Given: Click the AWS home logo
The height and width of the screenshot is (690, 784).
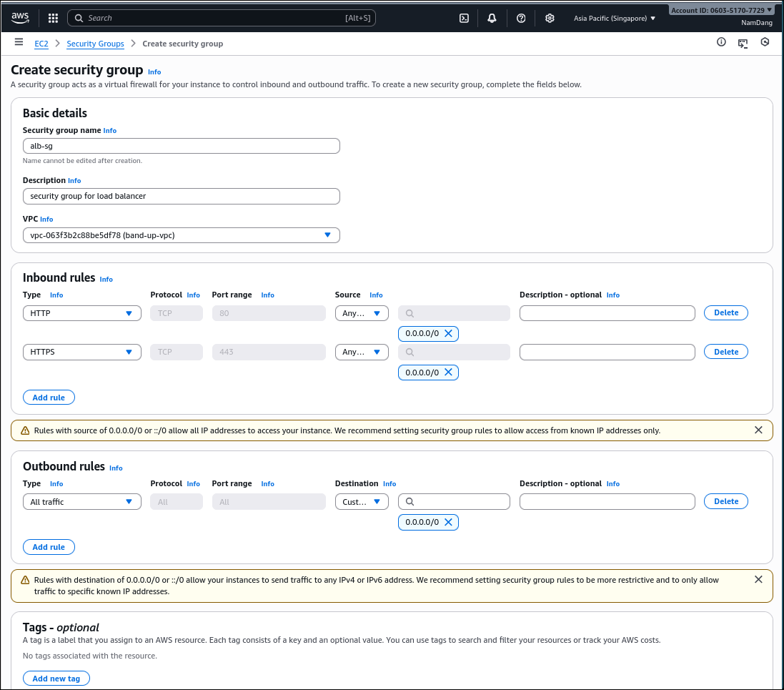Looking at the screenshot, I should click(x=20, y=17).
